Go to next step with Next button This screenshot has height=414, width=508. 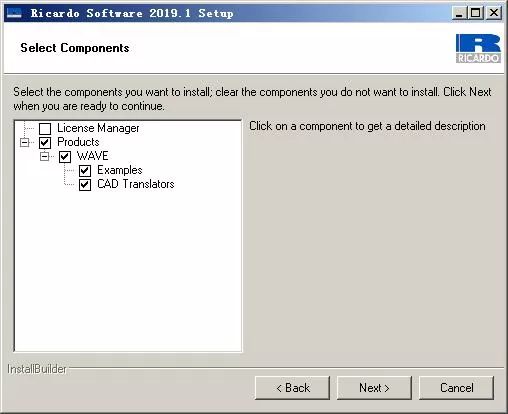point(374,388)
